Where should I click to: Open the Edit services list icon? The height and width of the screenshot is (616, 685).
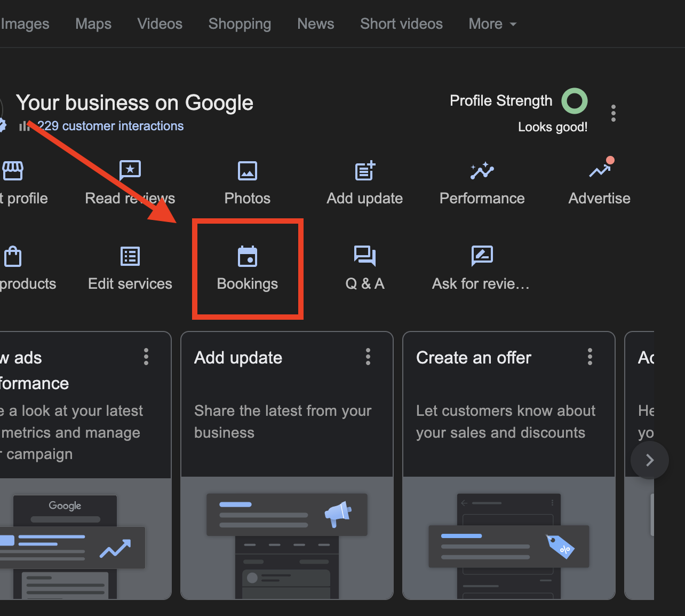[x=130, y=256]
